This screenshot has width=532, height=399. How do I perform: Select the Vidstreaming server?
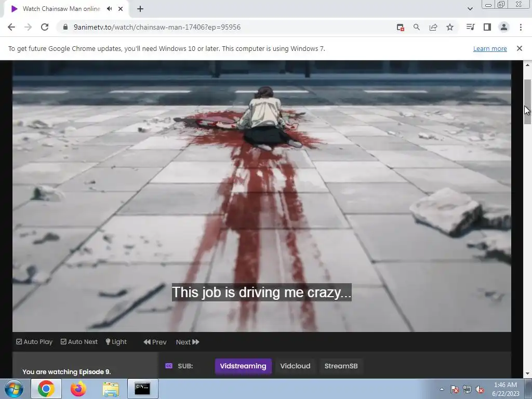click(x=243, y=366)
